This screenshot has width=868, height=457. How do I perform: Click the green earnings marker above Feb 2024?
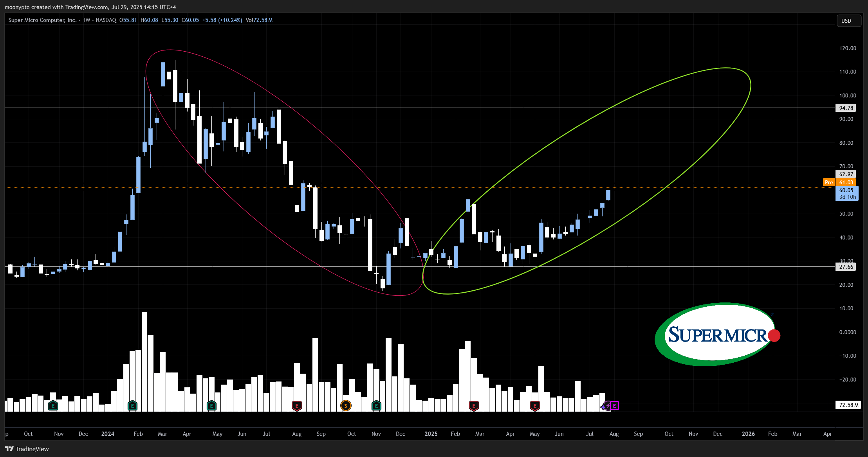(132, 406)
